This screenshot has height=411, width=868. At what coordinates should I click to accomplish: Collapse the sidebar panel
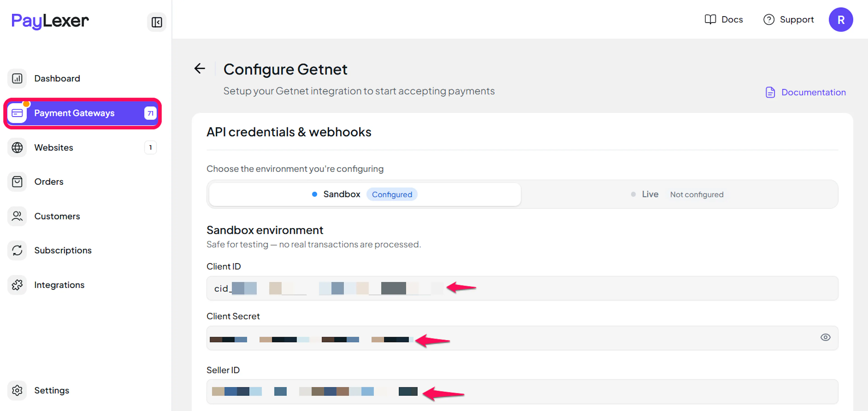(x=157, y=22)
